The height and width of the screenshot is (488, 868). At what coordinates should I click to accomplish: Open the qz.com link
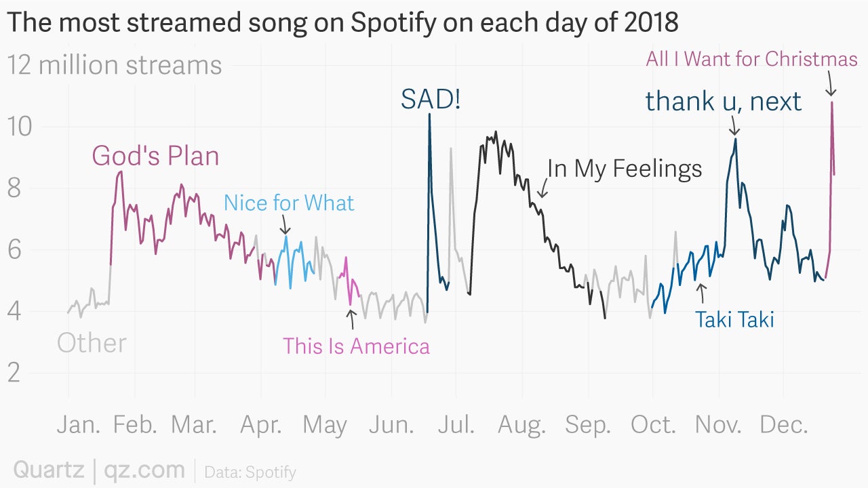[x=144, y=470]
